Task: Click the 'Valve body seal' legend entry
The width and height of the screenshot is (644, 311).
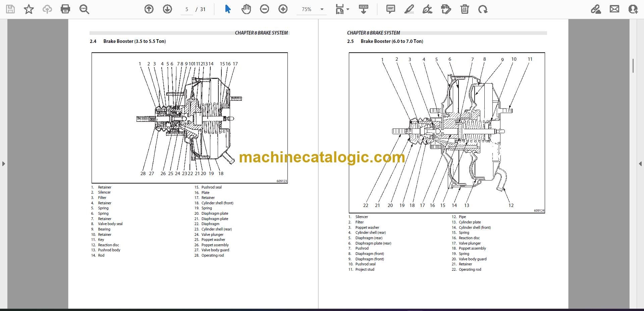Action: 110,224
